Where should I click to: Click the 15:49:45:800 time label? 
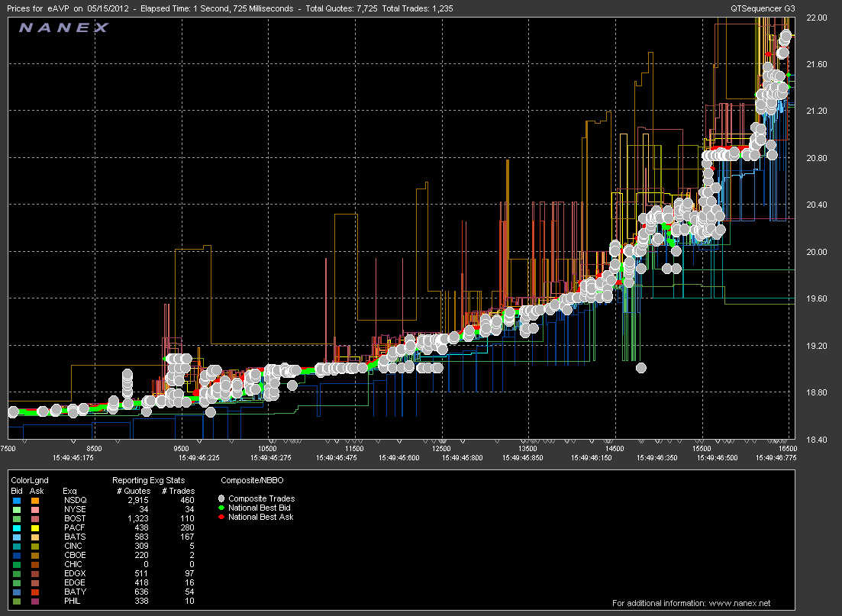point(463,458)
